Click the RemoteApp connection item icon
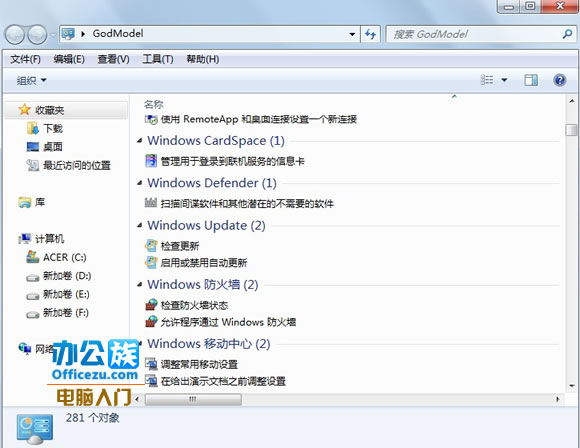 [151, 119]
